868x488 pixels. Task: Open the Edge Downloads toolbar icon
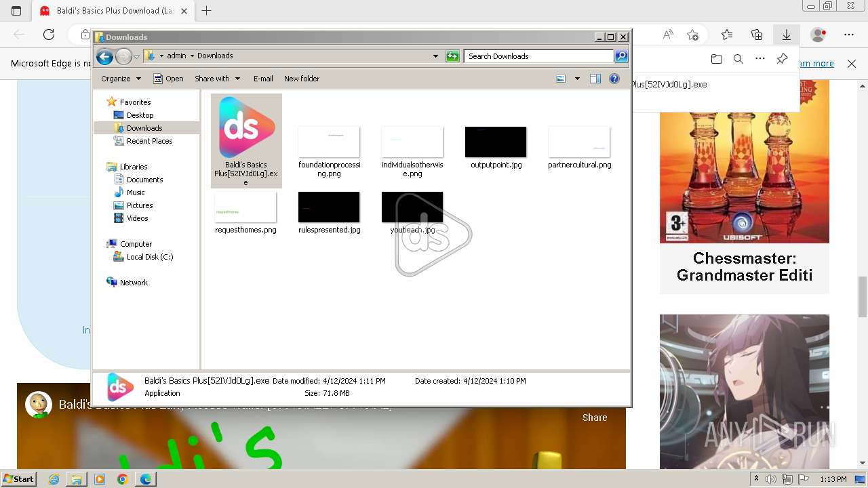[x=787, y=35]
